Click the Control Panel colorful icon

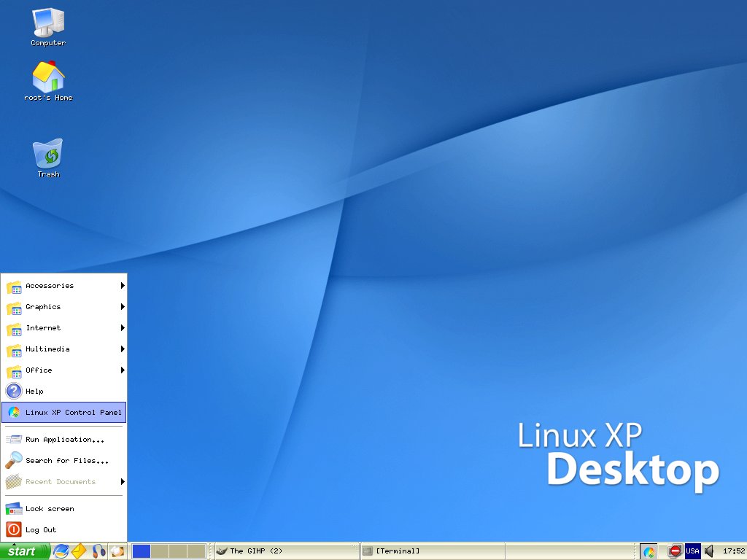(14, 413)
